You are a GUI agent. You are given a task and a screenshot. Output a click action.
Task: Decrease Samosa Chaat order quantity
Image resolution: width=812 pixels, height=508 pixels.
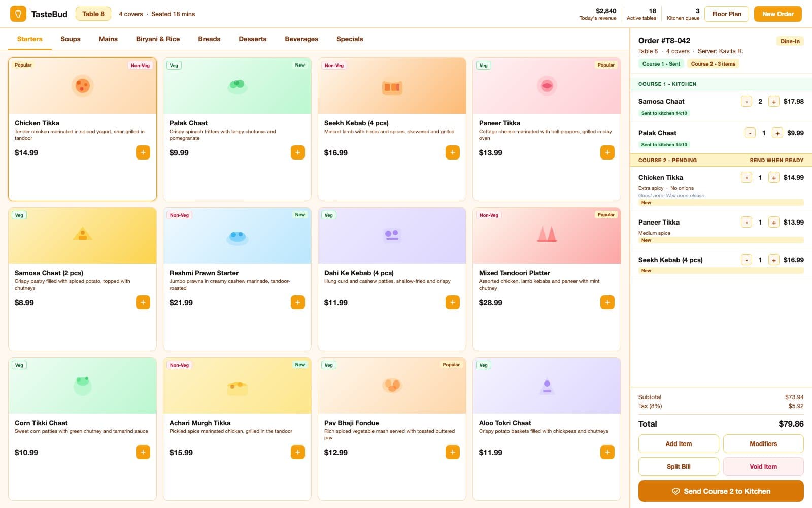(x=746, y=101)
